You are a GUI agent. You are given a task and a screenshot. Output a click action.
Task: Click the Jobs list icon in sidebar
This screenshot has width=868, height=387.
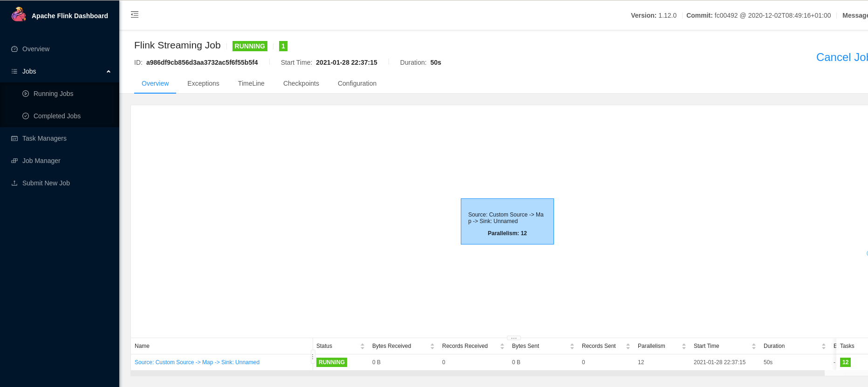(14, 71)
